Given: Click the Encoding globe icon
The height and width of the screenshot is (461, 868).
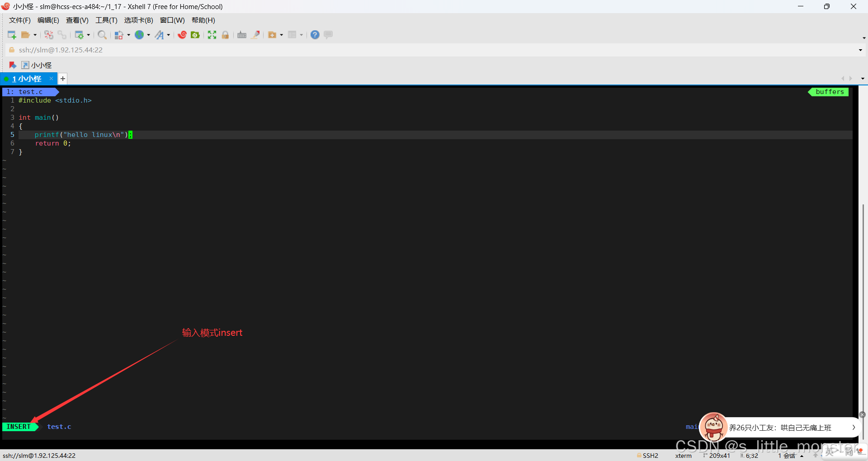Looking at the screenshot, I should (x=139, y=35).
